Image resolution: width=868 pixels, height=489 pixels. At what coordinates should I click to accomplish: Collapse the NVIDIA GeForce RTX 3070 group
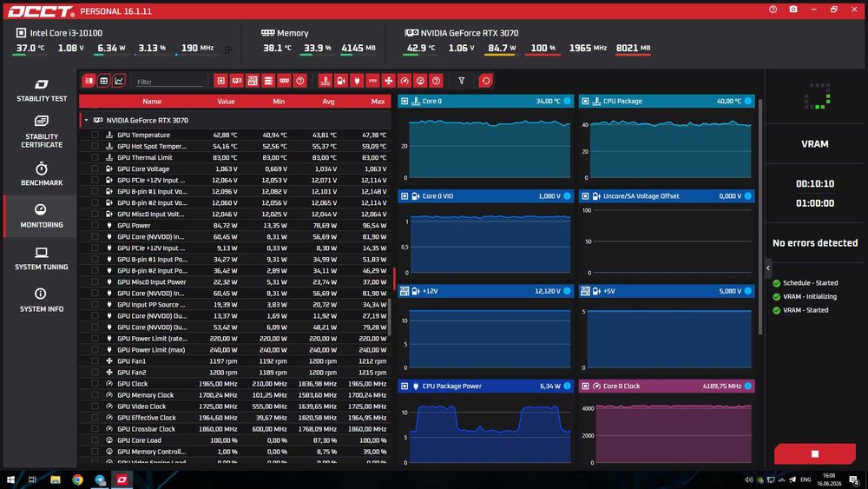coord(86,120)
